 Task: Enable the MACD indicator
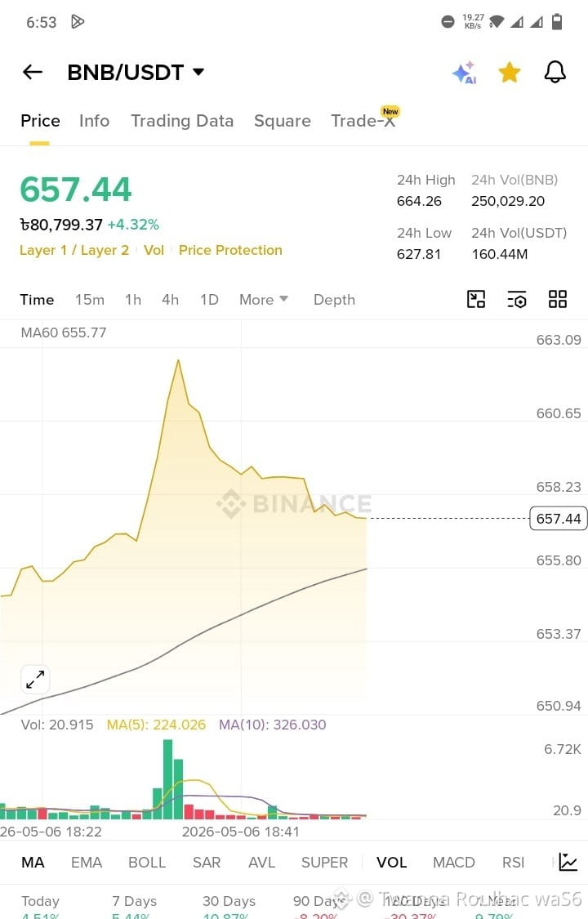coord(454,862)
